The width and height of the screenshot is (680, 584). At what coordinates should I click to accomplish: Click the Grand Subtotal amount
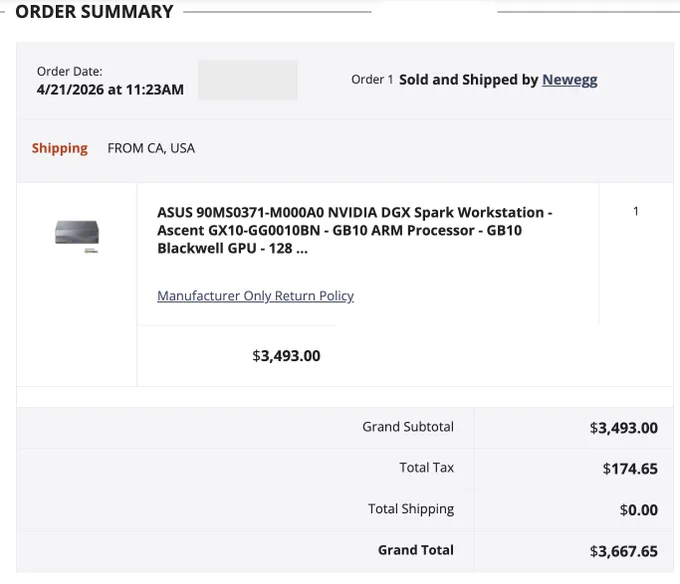tap(623, 428)
